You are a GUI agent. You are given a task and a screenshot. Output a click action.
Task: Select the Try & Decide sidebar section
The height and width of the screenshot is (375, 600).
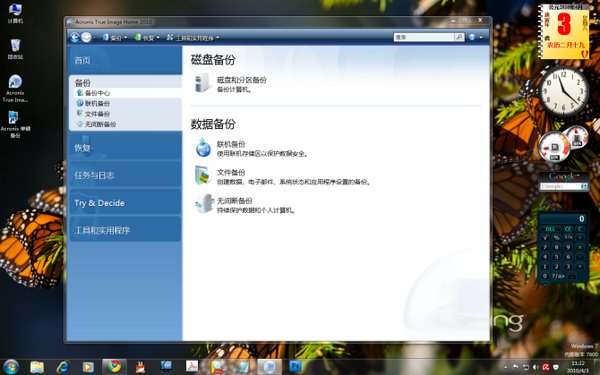point(126,202)
